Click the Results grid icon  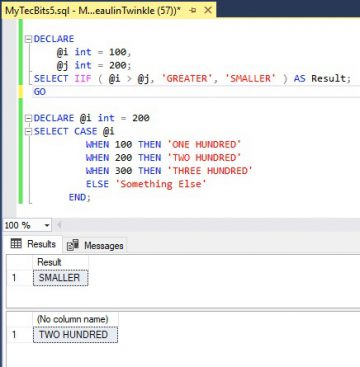tap(16, 244)
